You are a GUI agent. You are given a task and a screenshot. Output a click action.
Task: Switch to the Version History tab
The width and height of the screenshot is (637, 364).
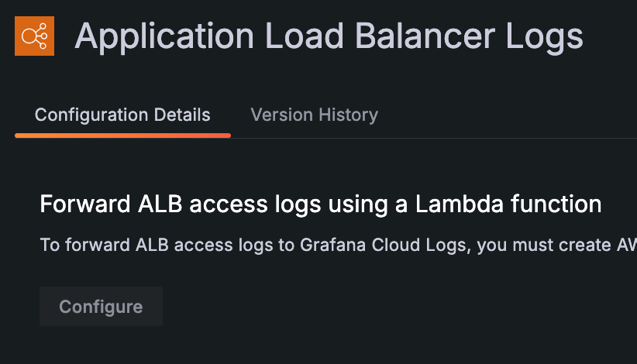314,115
